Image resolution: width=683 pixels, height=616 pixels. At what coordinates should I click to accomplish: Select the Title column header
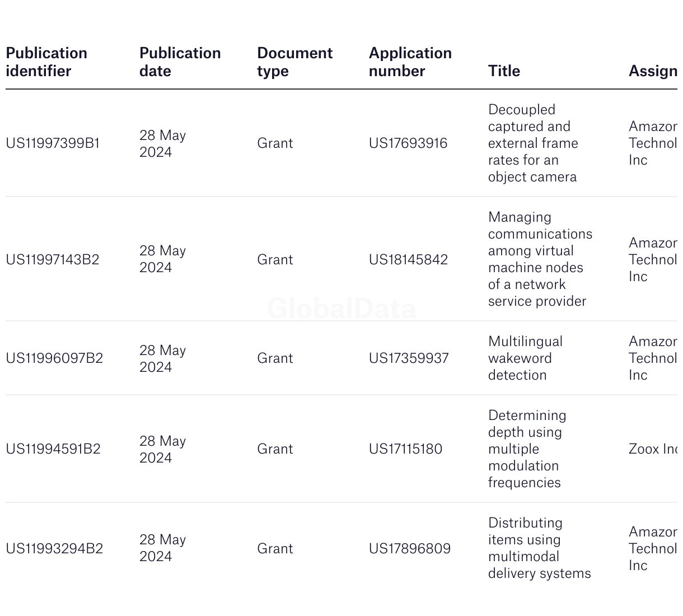tap(504, 71)
